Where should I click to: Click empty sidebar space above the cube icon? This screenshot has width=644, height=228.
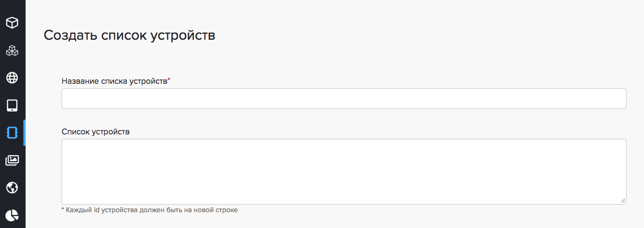(12, 5)
